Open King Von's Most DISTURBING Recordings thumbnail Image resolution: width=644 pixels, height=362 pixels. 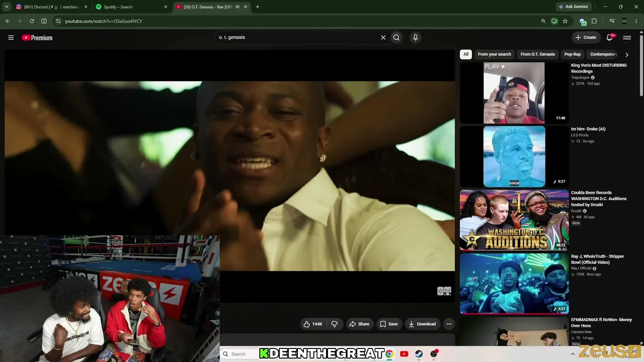pos(514,93)
